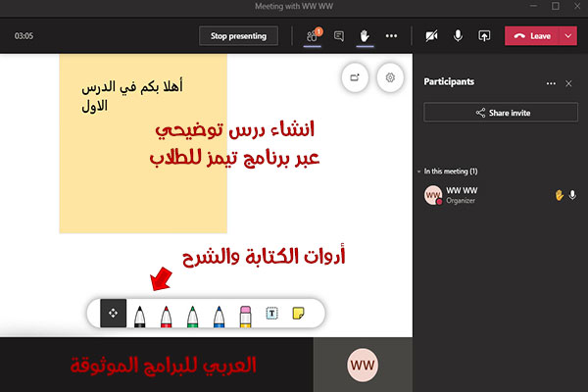This screenshot has width=588, height=392.
Task: Mute the microphone
Action: 458,36
